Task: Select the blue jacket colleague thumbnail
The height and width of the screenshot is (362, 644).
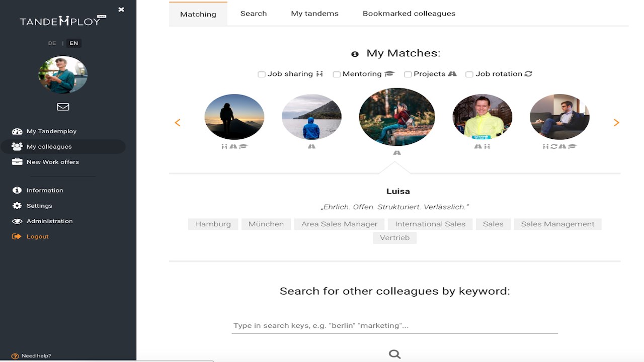Action: [311, 117]
